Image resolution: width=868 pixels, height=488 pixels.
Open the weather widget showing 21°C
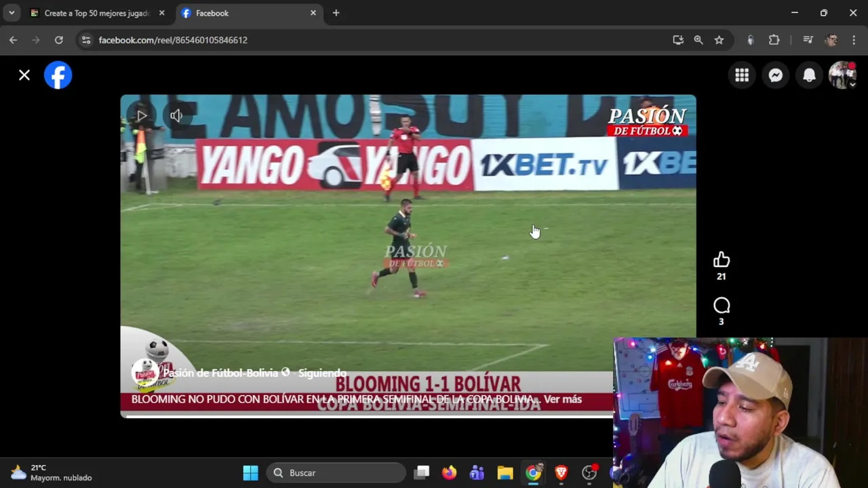tap(51, 473)
